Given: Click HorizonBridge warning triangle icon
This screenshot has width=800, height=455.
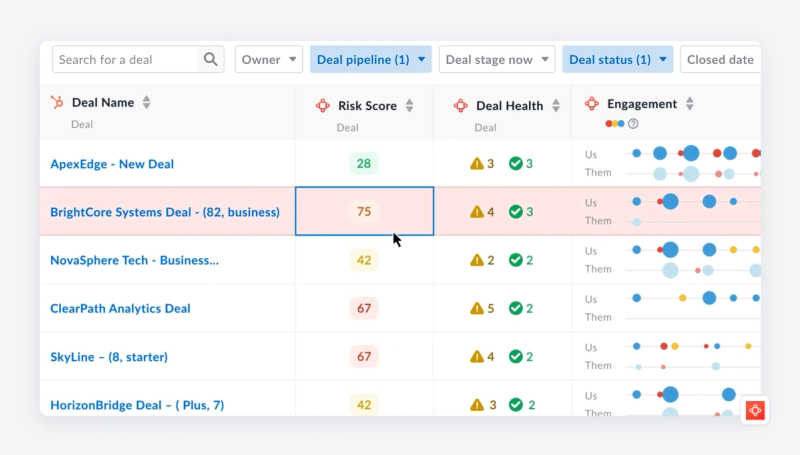Looking at the screenshot, I should [477, 405].
